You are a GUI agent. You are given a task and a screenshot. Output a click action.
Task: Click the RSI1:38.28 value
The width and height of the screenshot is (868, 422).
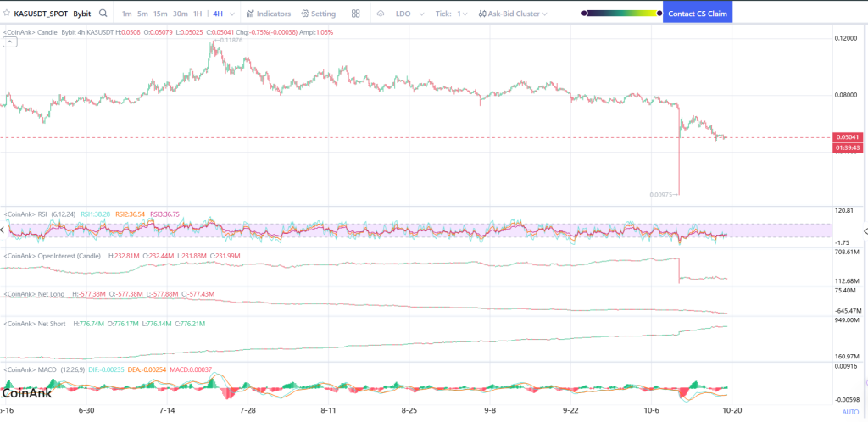95,214
